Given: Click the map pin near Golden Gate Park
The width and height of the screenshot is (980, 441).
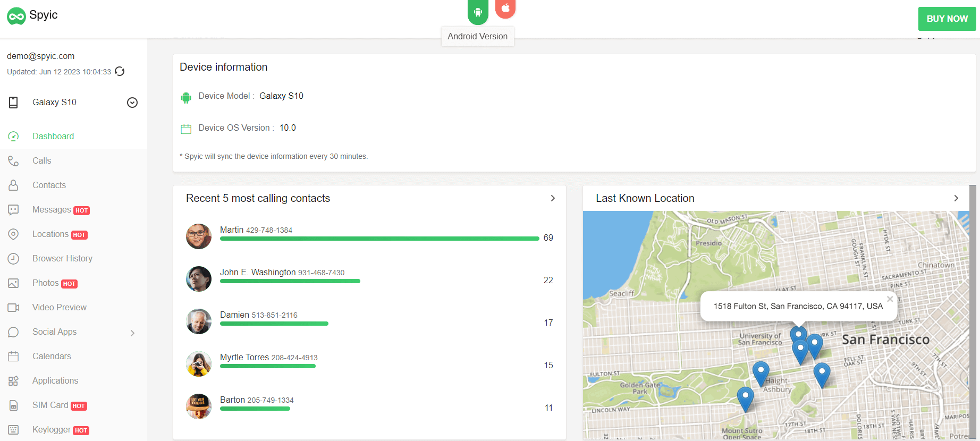Looking at the screenshot, I should pyautogui.click(x=746, y=398).
